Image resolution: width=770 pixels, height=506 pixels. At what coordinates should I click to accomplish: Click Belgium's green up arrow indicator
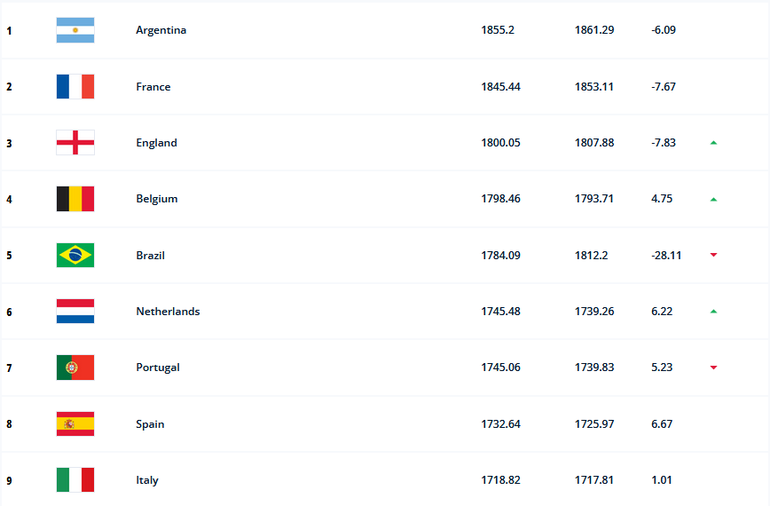(x=713, y=199)
